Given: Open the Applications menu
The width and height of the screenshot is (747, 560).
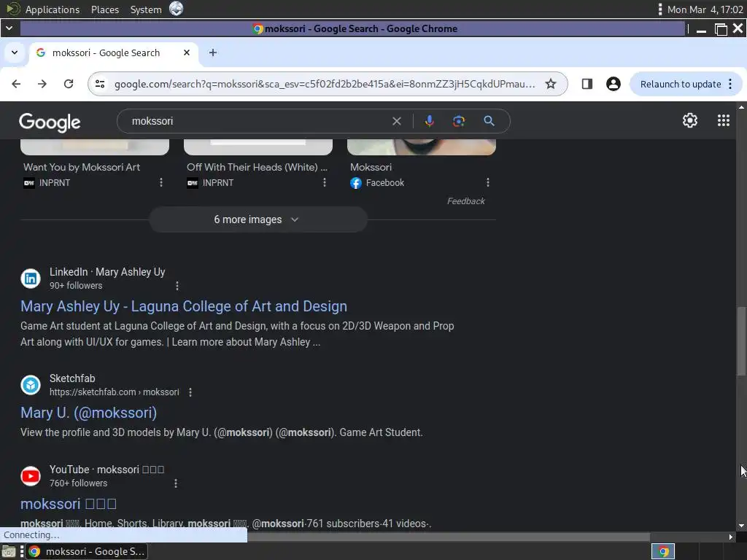Looking at the screenshot, I should 53,9.
